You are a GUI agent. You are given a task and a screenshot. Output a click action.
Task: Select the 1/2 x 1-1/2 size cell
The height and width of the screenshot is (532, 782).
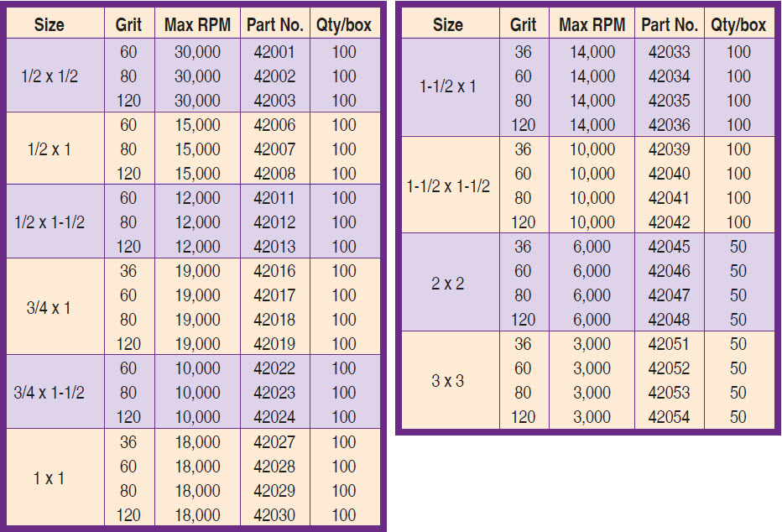pyautogui.click(x=50, y=222)
